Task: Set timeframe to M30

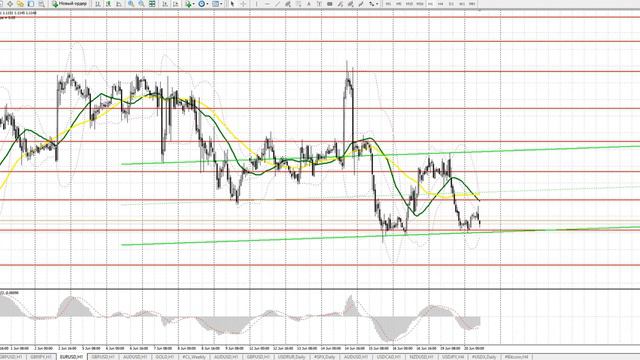Action: 420,4
